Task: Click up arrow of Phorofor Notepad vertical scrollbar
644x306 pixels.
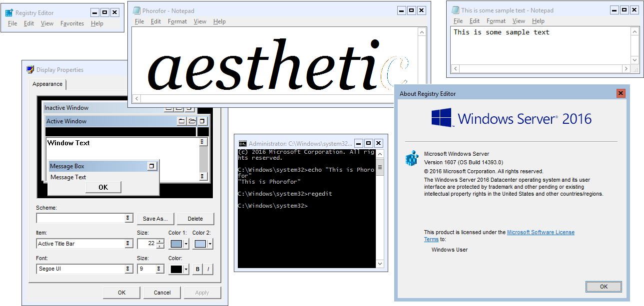Action: click(422, 32)
